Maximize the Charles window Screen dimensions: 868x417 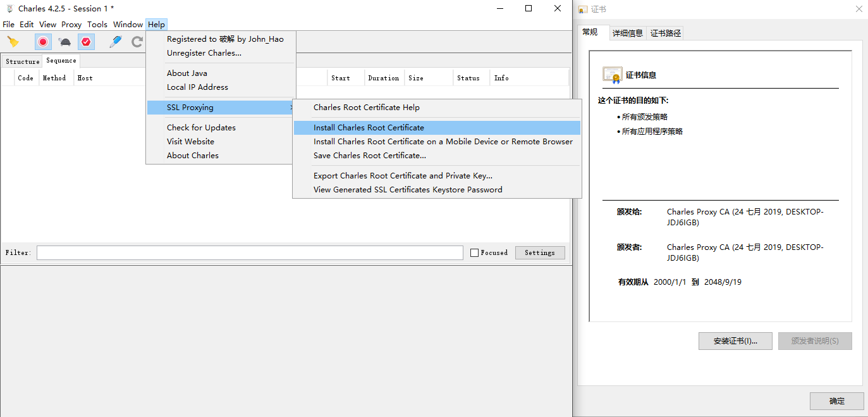pos(529,8)
